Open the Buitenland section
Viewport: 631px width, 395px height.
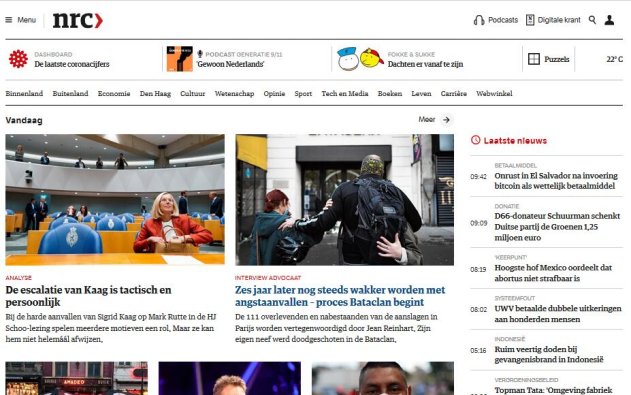pos(70,94)
